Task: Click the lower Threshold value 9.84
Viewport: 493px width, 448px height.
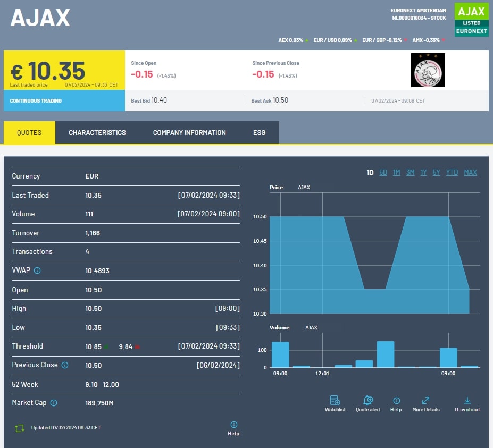Action: (126, 347)
